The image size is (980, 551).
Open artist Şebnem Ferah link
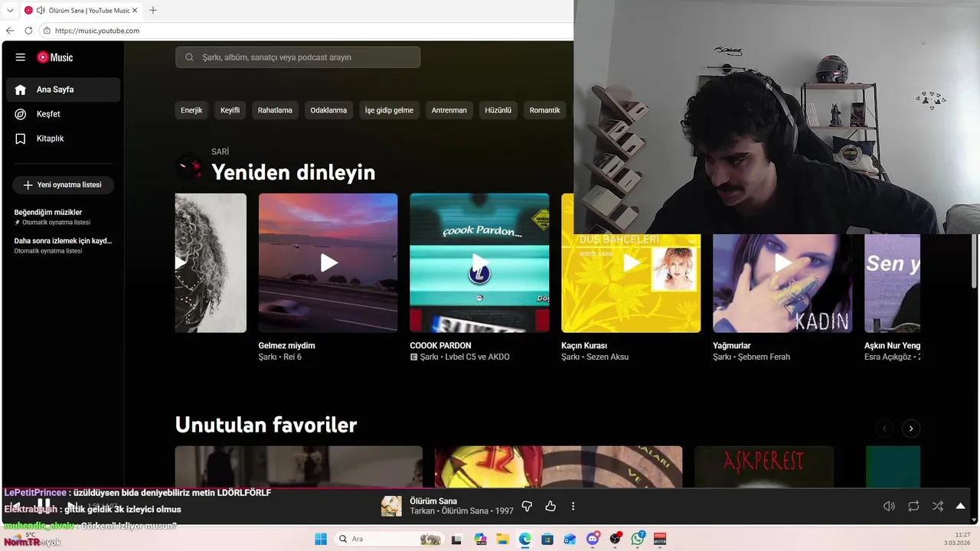764,357
